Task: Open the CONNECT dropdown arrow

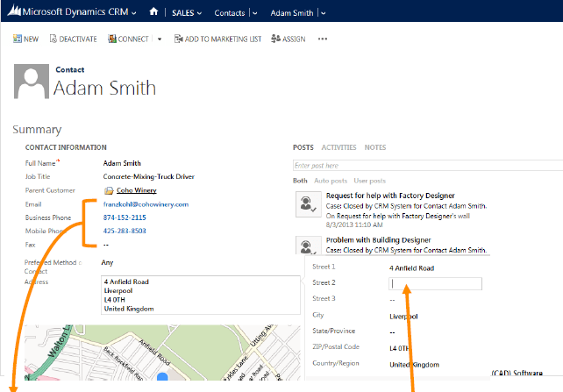Action: click(160, 39)
